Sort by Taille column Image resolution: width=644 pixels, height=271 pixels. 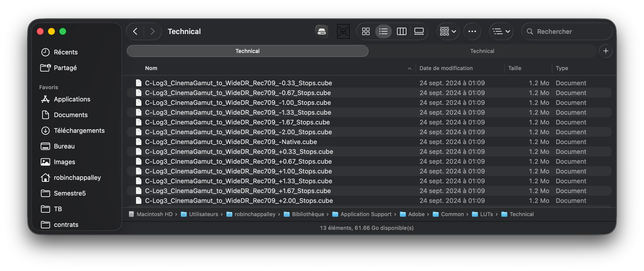[515, 68]
